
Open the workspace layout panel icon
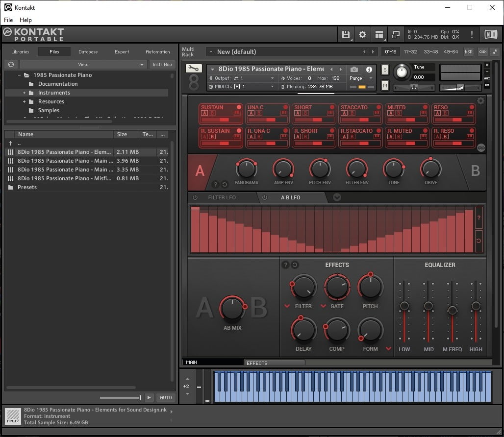coord(379,34)
